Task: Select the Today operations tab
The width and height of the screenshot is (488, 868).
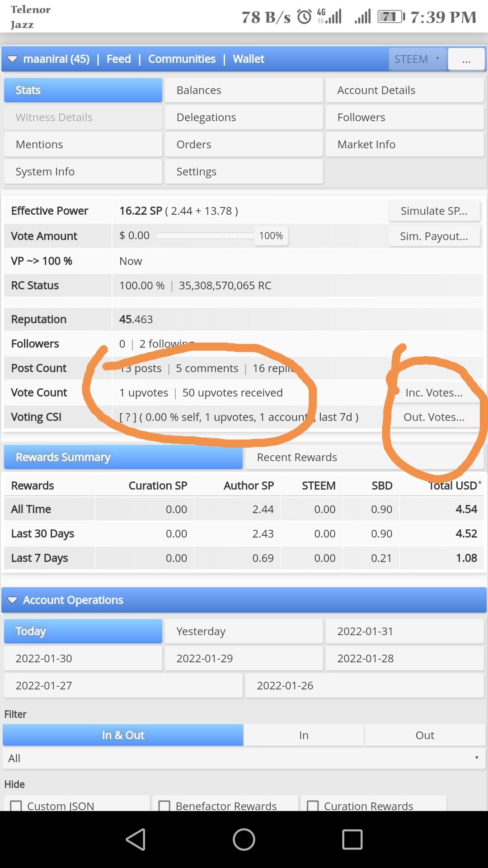Action: pyautogui.click(x=83, y=631)
